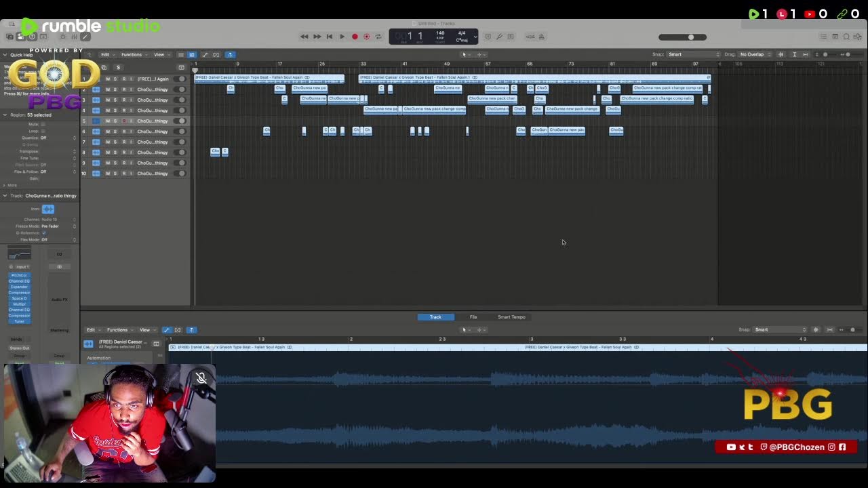The image size is (868, 488).
Task: Toggle Catch Playhead in Tracks area
Action: click(x=230, y=55)
